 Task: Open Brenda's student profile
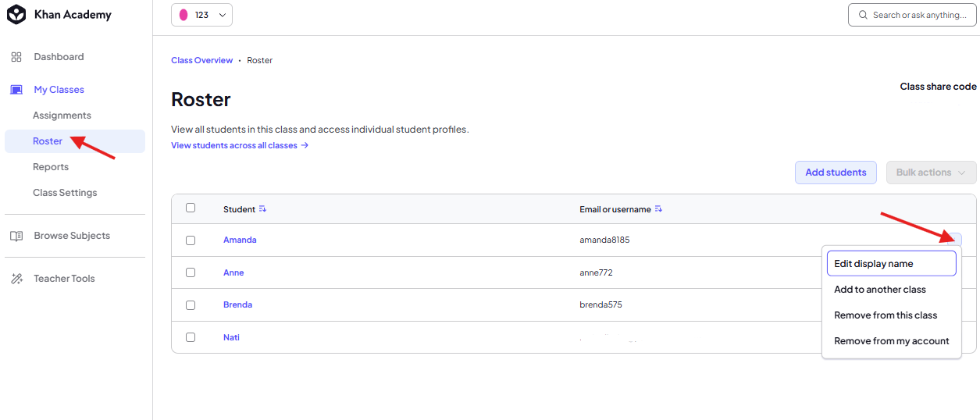click(x=237, y=305)
